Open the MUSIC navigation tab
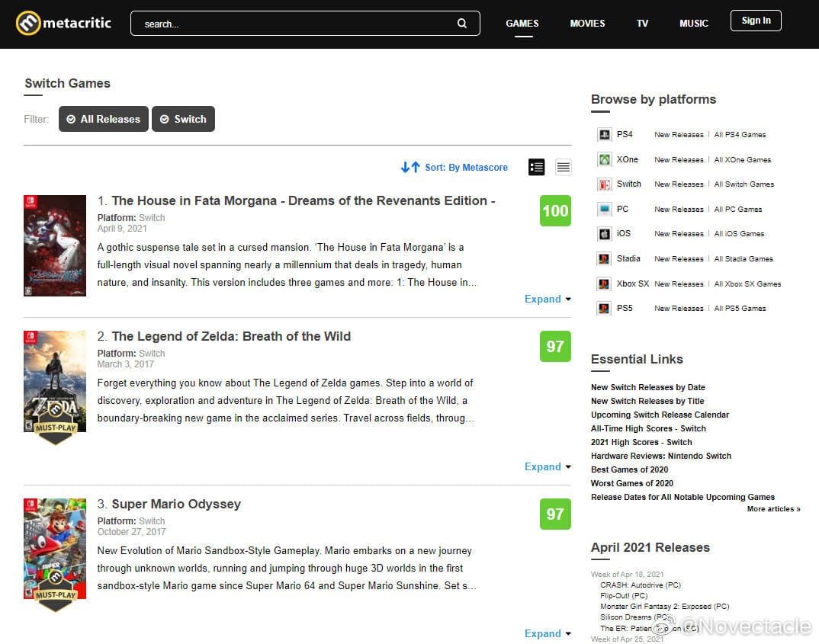This screenshot has width=819, height=644. (x=694, y=24)
